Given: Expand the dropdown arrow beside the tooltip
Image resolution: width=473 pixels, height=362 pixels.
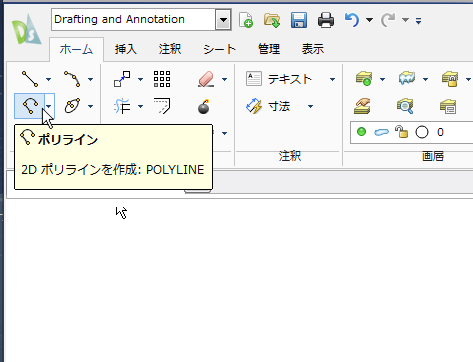Looking at the screenshot, I should 224,133.
